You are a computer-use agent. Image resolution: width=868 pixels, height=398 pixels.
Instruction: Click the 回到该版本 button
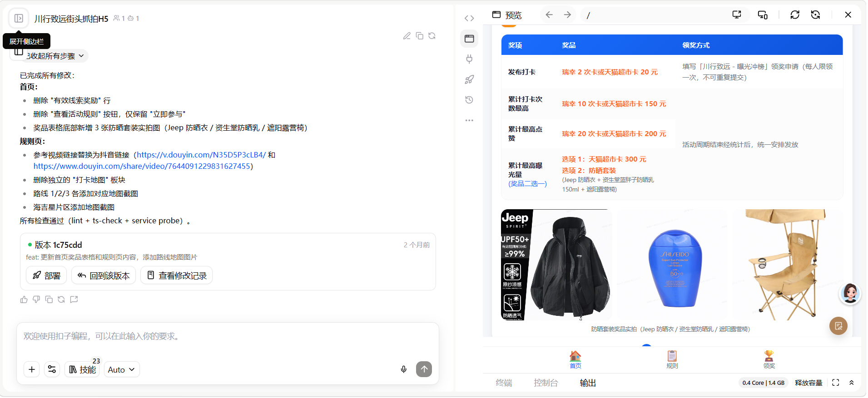pos(104,275)
